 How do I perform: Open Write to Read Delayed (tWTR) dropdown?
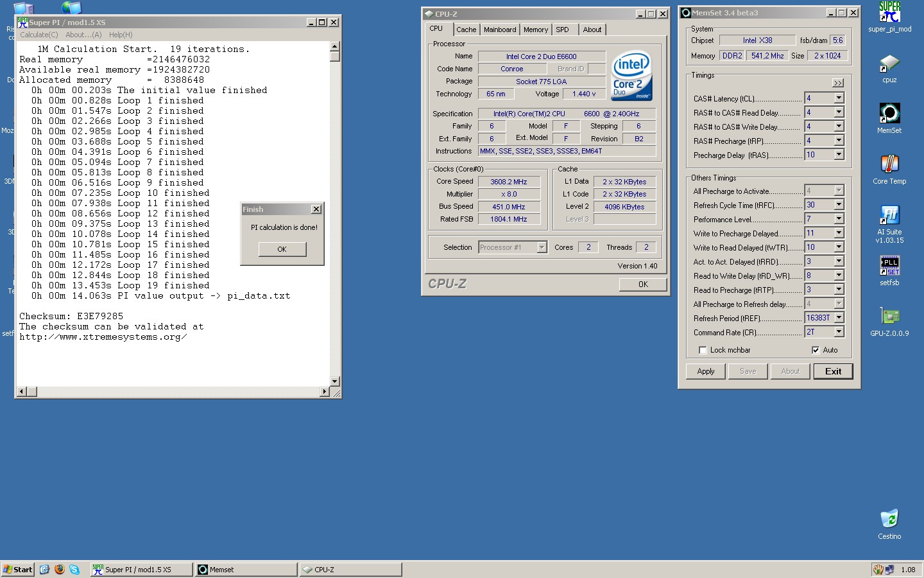(x=839, y=247)
